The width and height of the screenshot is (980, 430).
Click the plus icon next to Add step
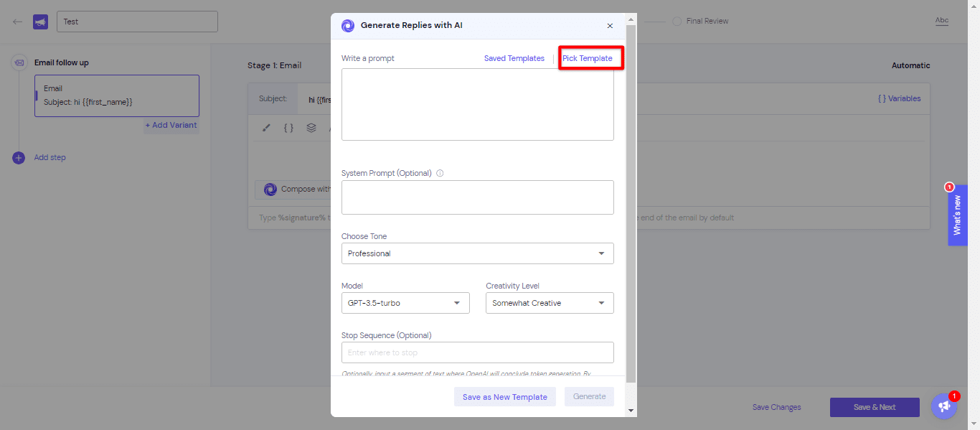18,157
